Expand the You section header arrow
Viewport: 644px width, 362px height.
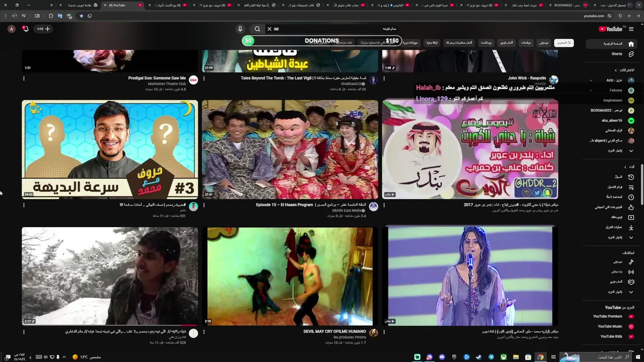[625, 166]
